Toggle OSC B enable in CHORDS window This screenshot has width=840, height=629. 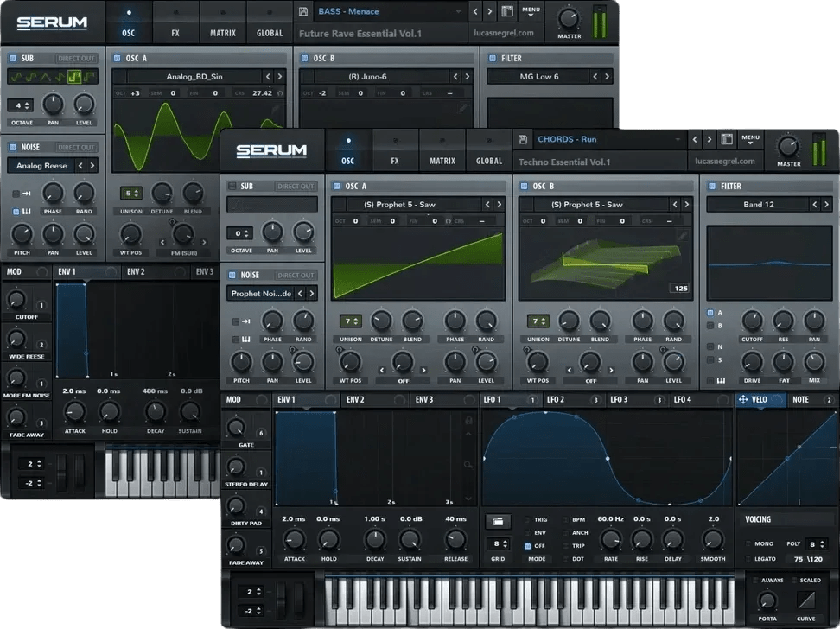point(524,186)
